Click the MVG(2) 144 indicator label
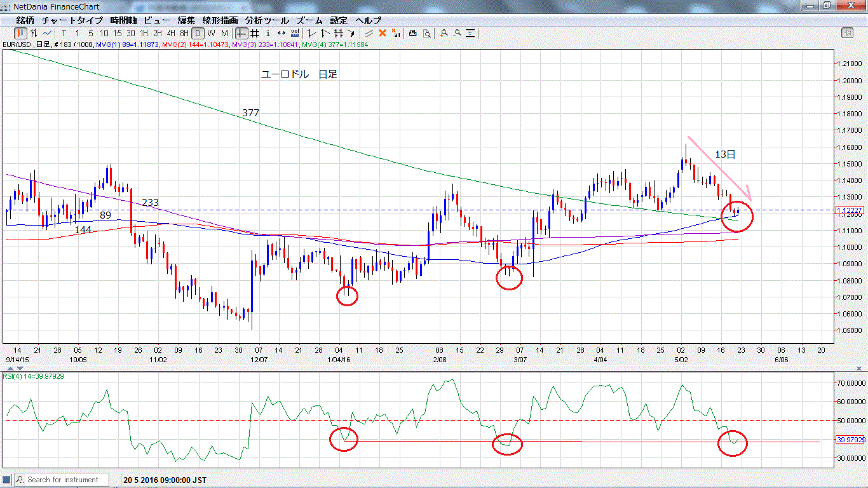Image resolution: width=868 pixels, height=488 pixels. point(195,44)
